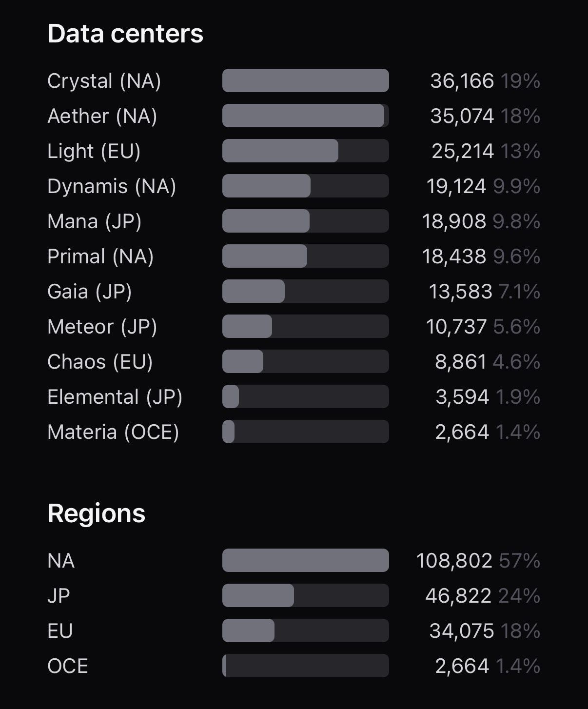Click the Chaos (EU) progress bar
This screenshot has height=709, width=588.
pos(306,361)
